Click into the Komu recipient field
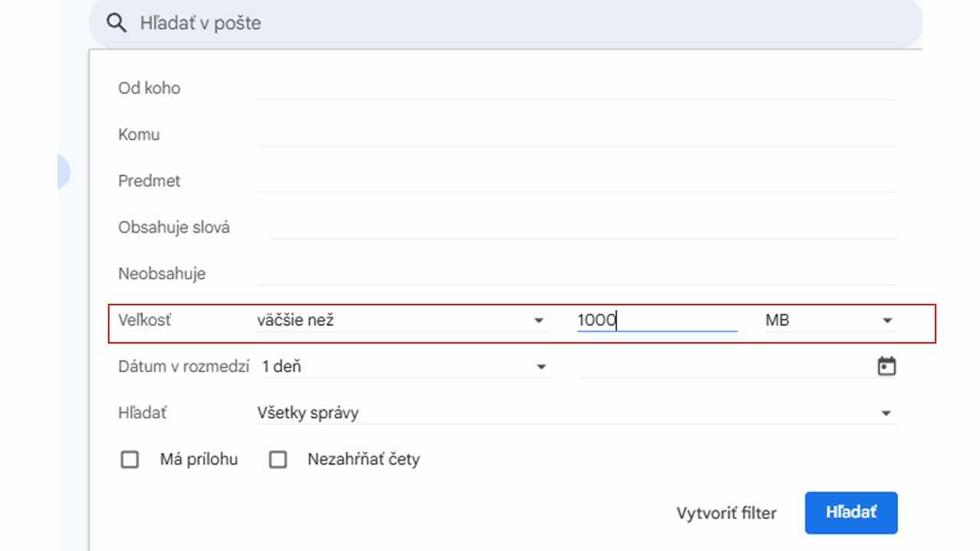 coord(577,135)
